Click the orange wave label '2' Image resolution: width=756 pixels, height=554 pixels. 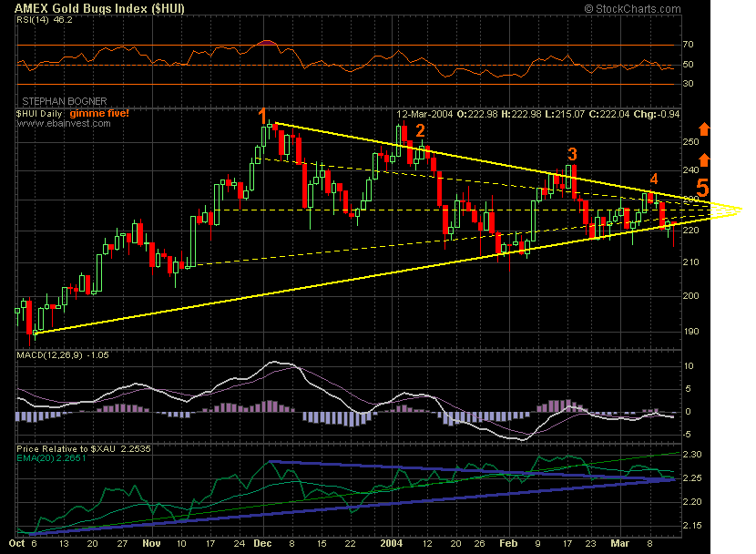click(x=421, y=130)
